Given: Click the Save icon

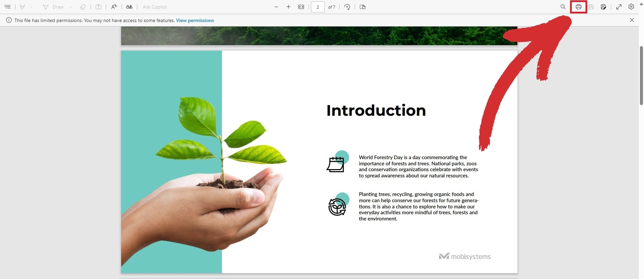Looking at the screenshot, I should pos(591,7).
